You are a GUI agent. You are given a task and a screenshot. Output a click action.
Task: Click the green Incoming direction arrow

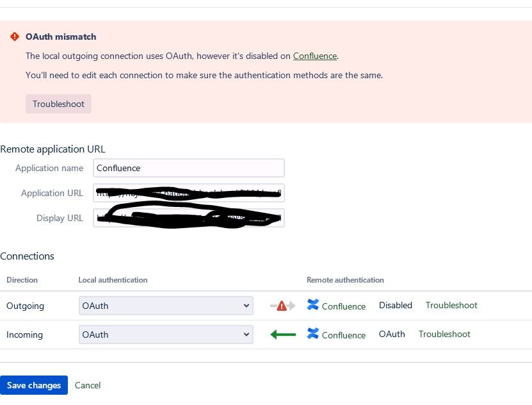point(283,335)
